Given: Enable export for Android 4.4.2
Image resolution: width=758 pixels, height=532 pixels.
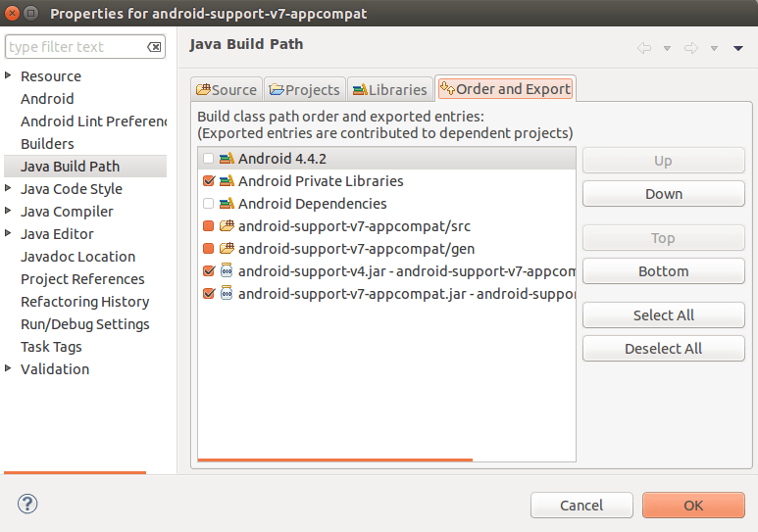Looking at the screenshot, I should pos(208,159).
